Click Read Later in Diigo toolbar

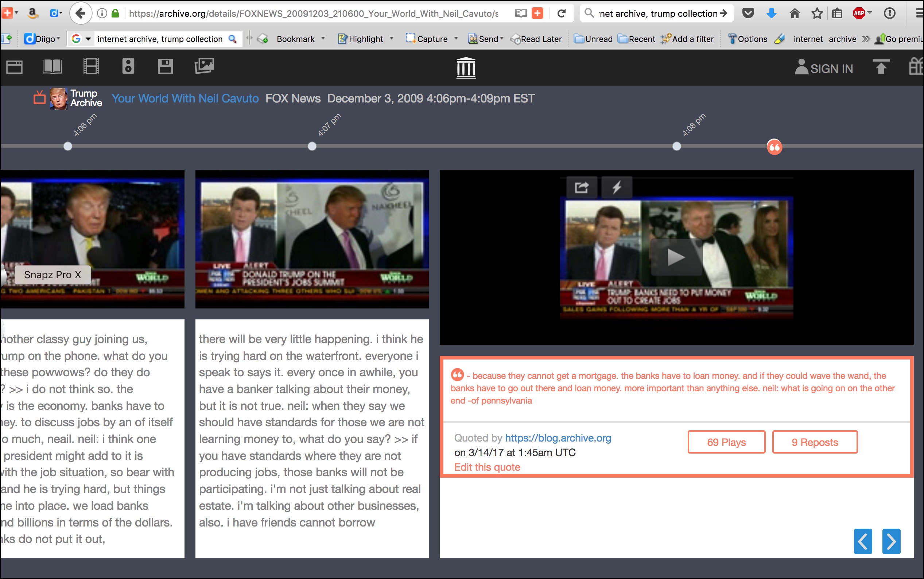[x=536, y=39]
